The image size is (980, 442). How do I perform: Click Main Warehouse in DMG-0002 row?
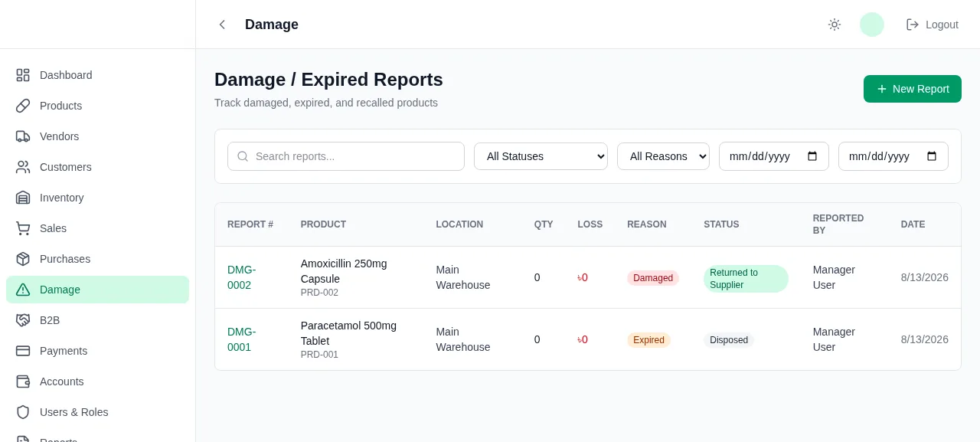point(463,277)
